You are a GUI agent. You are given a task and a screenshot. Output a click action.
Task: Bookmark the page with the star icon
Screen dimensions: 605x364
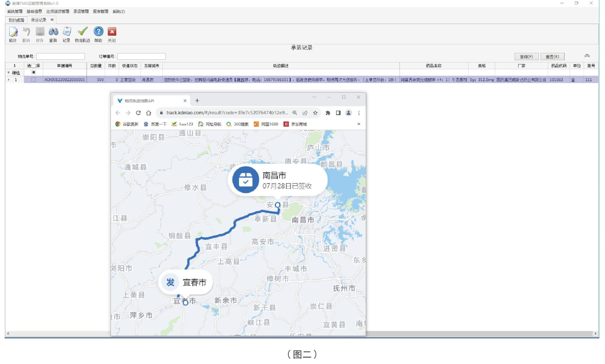pyautogui.click(x=315, y=113)
